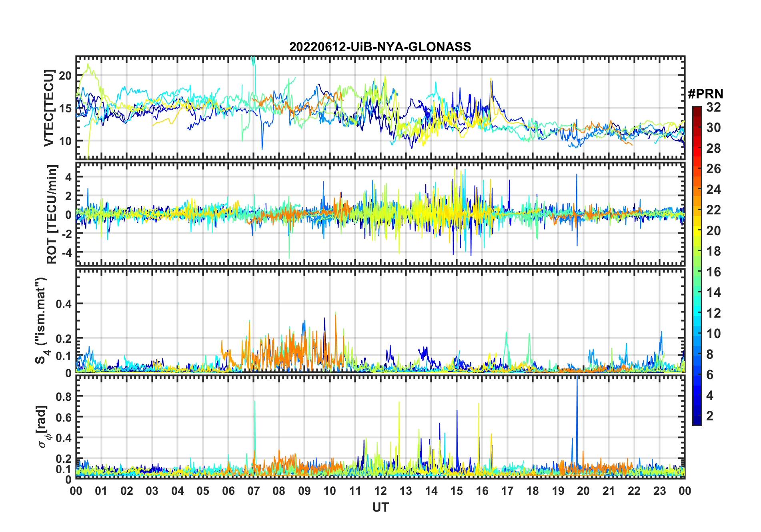Click the PRN colorbar
The image size is (761, 532).
(697, 266)
